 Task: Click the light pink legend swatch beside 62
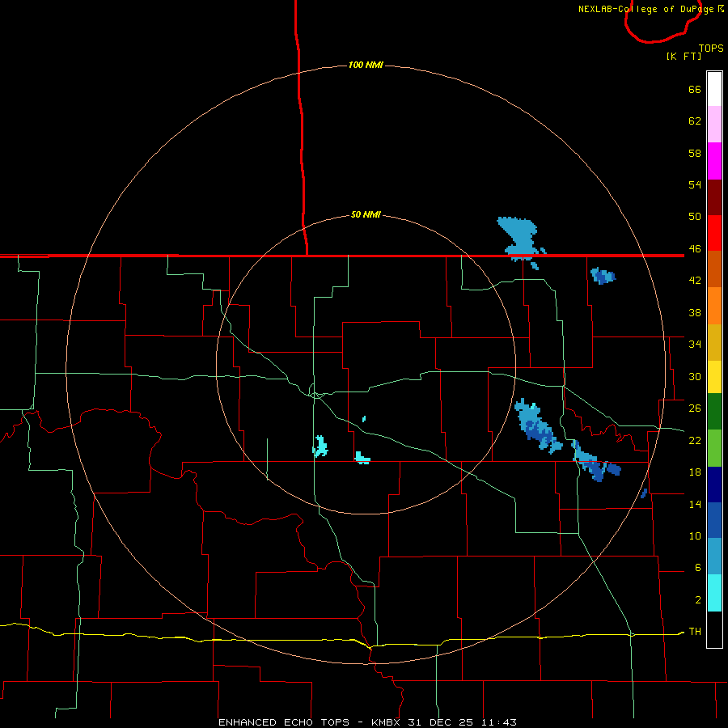click(714, 125)
